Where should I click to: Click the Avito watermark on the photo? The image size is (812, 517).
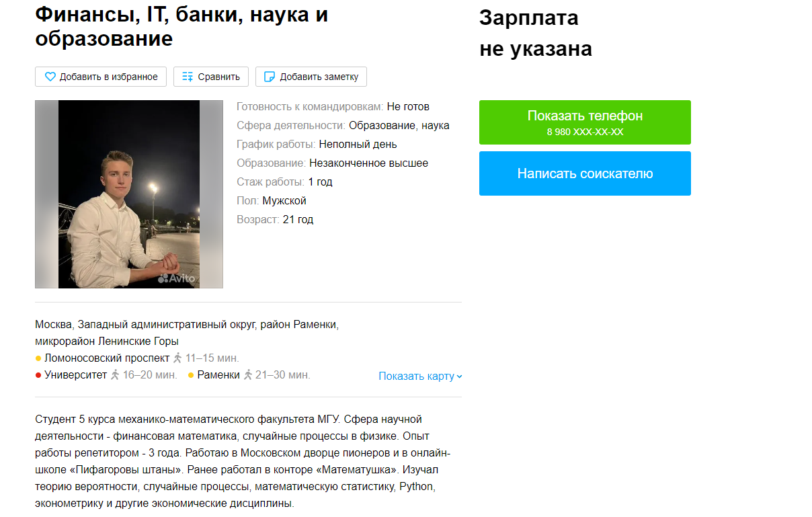(x=177, y=278)
